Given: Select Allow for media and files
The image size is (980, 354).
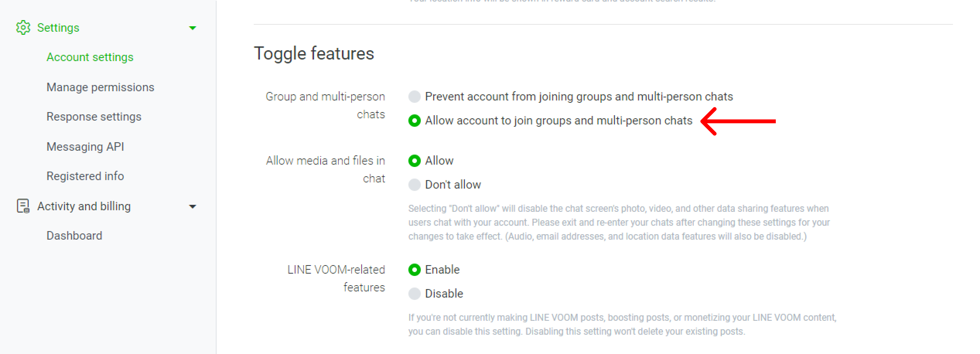Looking at the screenshot, I should (x=415, y=161).
